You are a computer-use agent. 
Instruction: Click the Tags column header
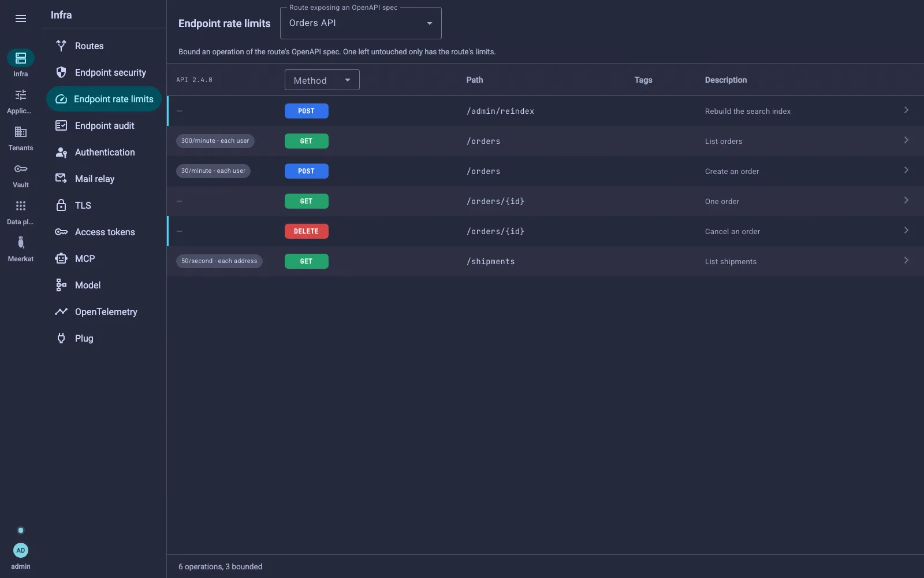[x=643, y=80]
